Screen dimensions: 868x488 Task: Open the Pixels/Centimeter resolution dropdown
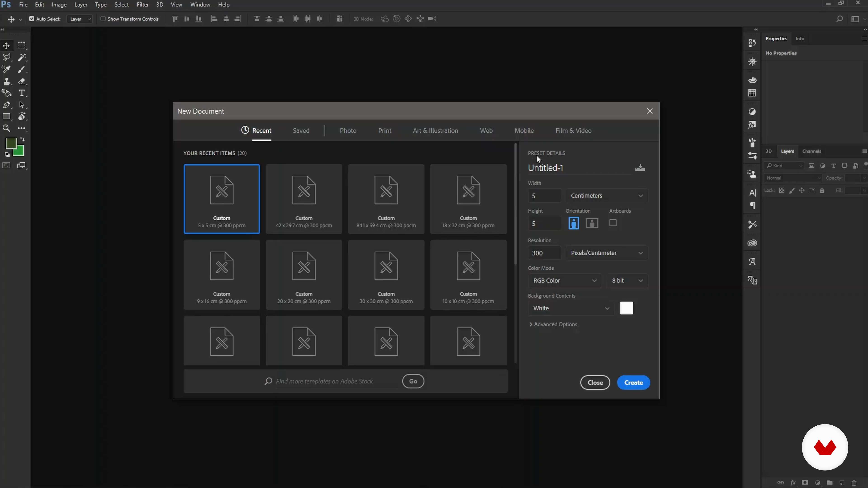point(606,253)
